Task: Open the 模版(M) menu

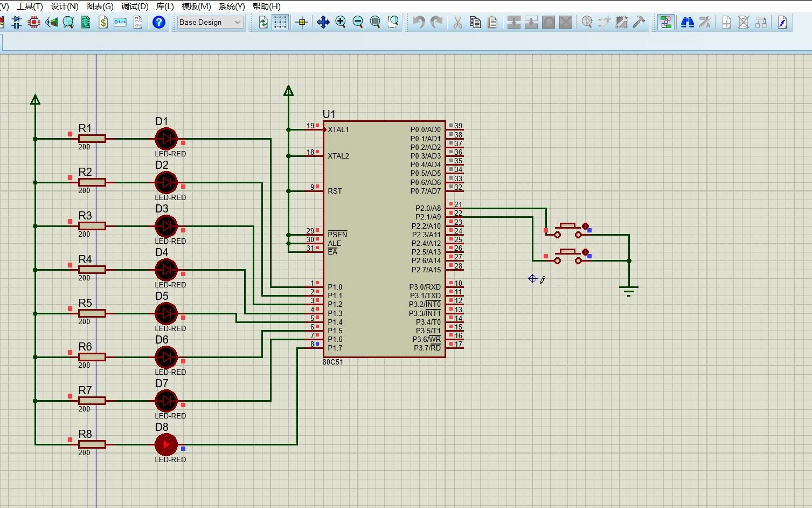Action: [x=196, y=6]
